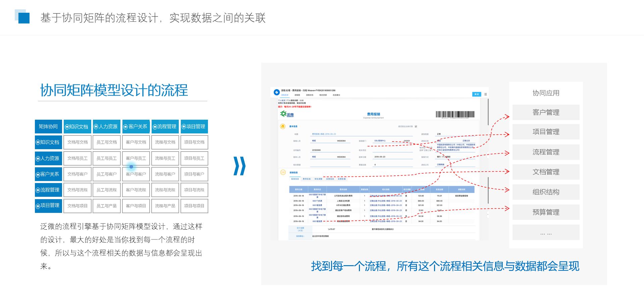Open the 相关资源 tab
This screenshot has width=644, height=292.
[x=323, y=95]
